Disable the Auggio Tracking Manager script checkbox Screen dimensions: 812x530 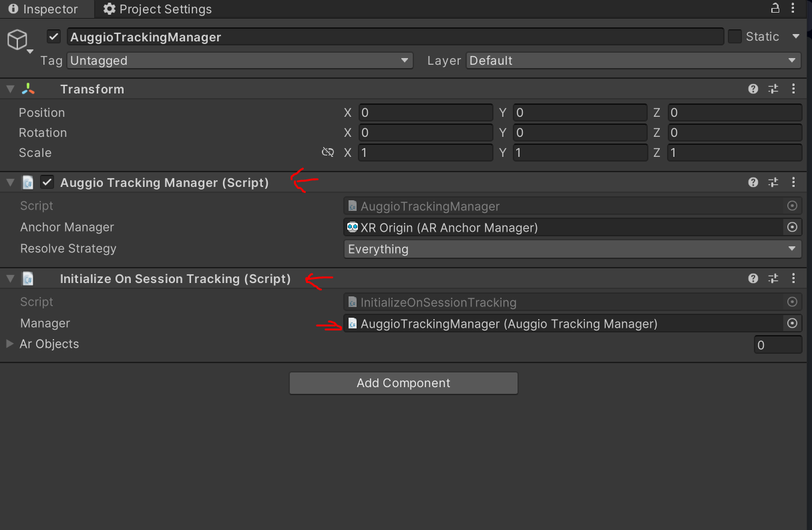click(47, 182)
